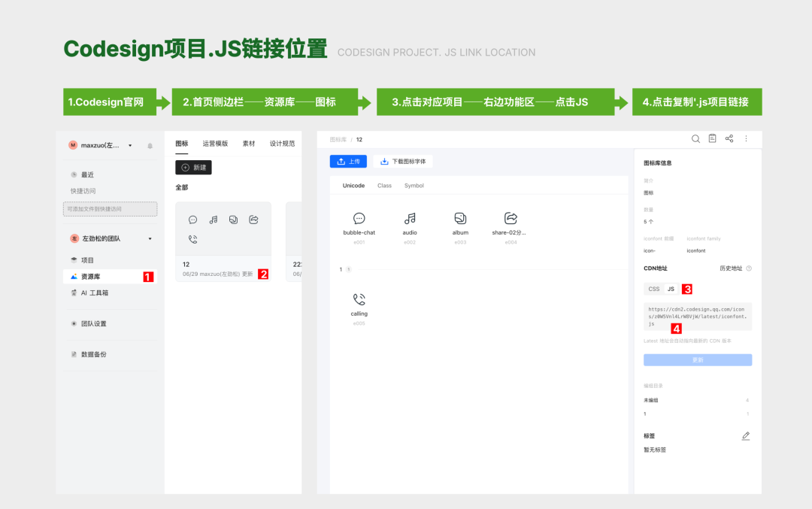Click the blue 上传 button

[349, 162]
